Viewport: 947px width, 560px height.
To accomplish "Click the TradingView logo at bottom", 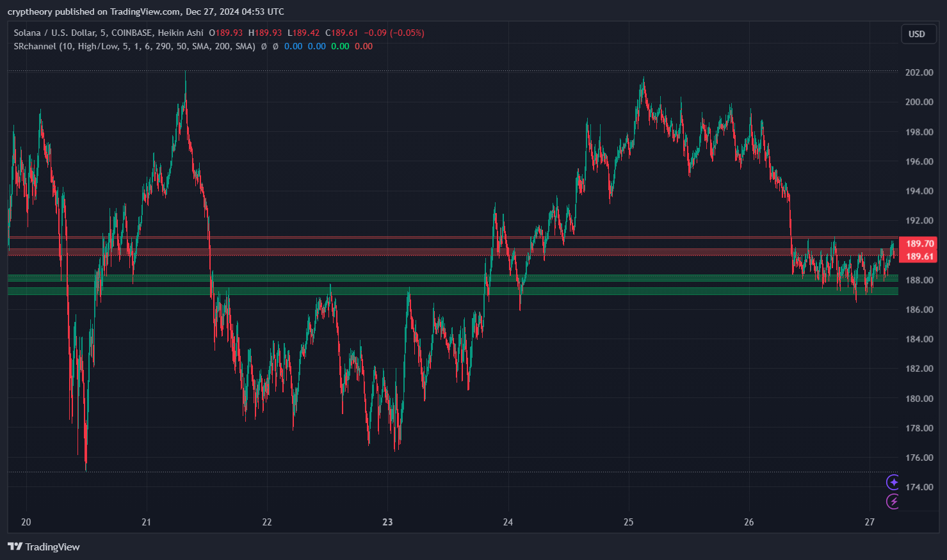I will [x=44, y=547].
